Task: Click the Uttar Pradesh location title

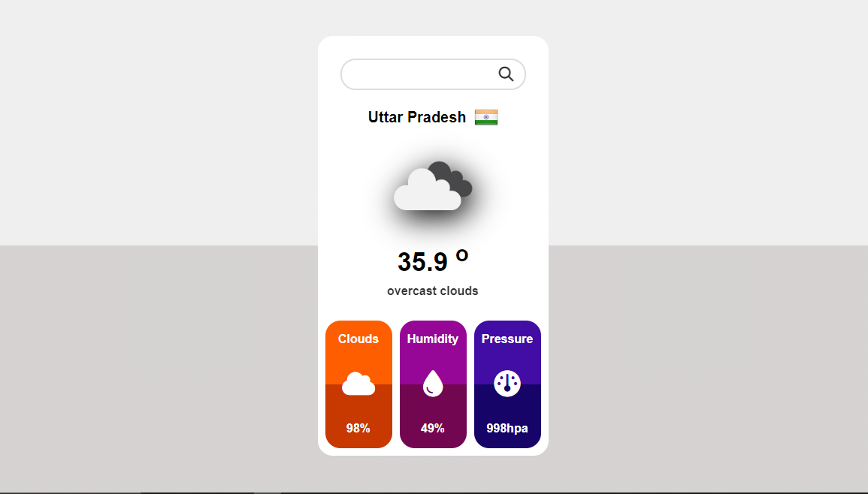Action: pos(417,117)
